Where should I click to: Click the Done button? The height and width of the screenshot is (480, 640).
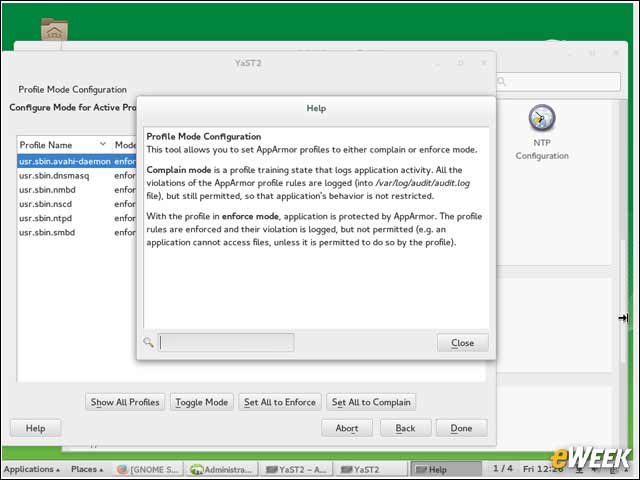point(461,428)
